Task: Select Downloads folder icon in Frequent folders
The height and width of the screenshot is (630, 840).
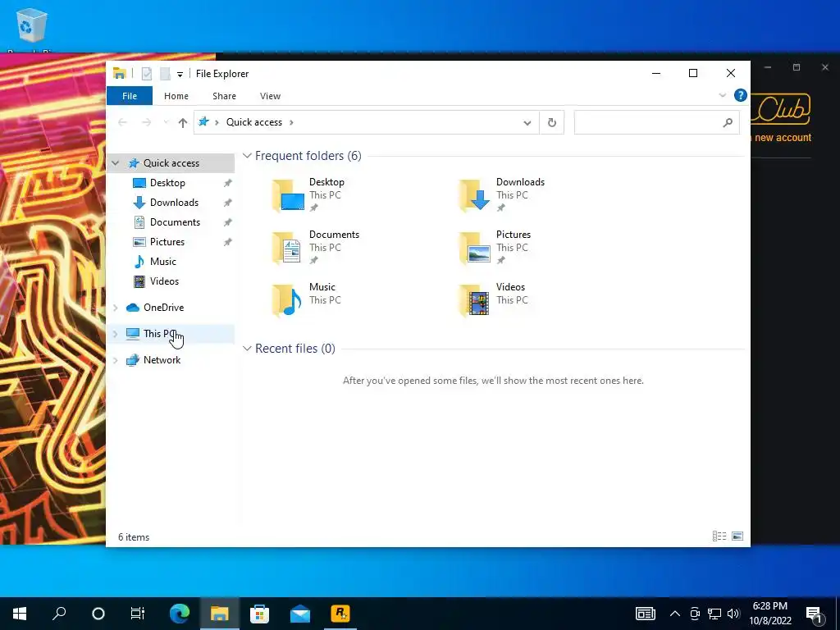Action: 475,196
